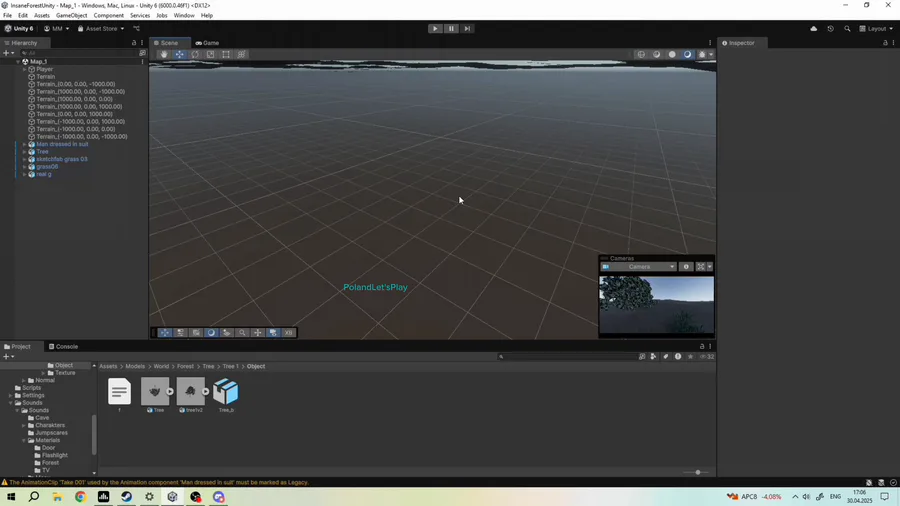Click the Play button
Viewport: 900px width, 506px height.
point(435,29)
